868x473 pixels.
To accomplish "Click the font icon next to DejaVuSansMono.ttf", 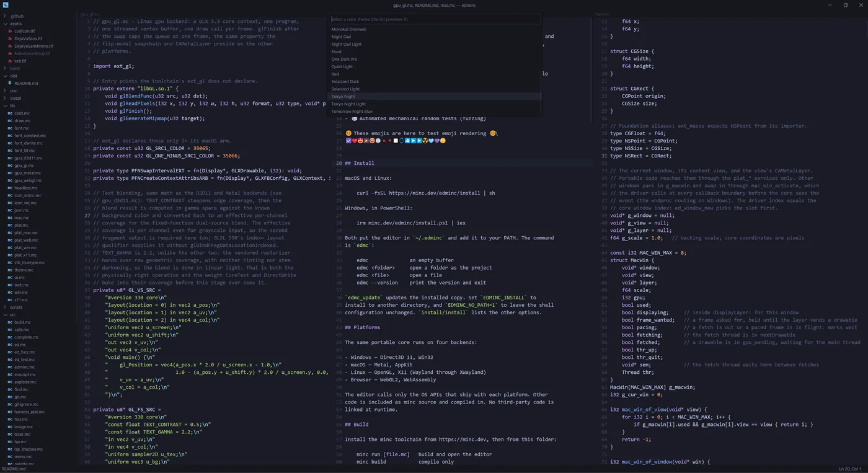I will [10, 46].
